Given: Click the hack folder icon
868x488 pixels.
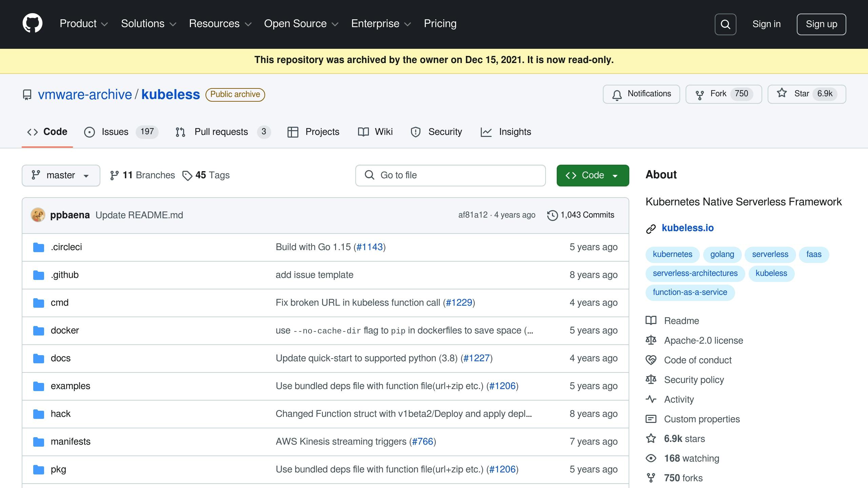Looking at the screenshot, I should (x=39, y=414).
